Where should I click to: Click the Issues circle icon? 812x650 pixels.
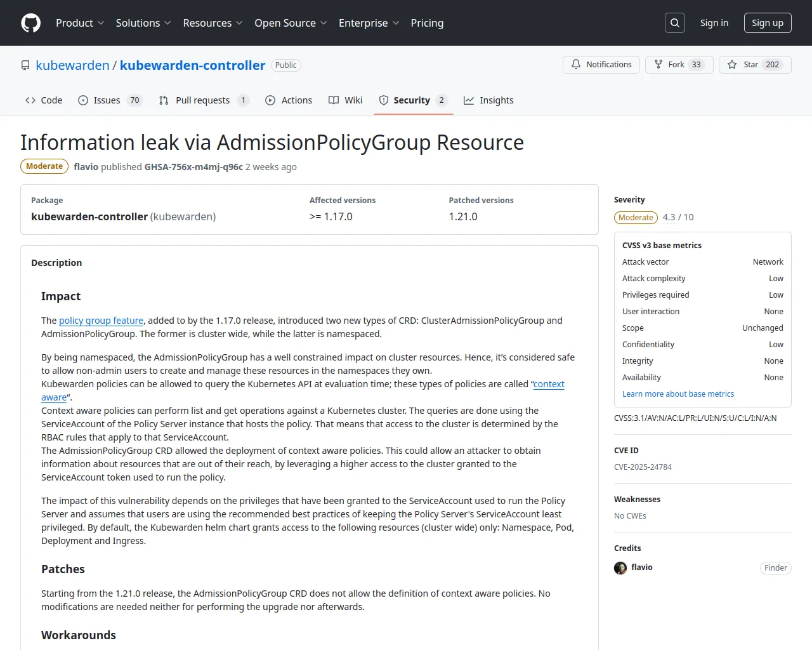click(83, 100)
